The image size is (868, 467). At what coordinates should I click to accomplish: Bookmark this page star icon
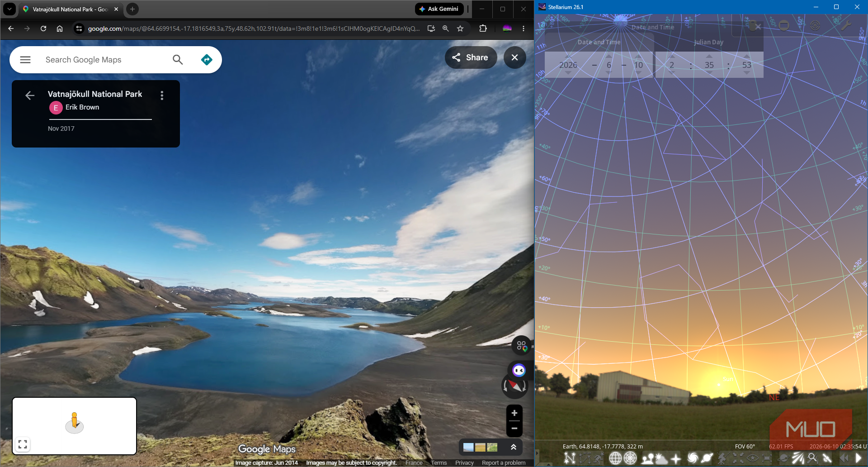[460, 29]
